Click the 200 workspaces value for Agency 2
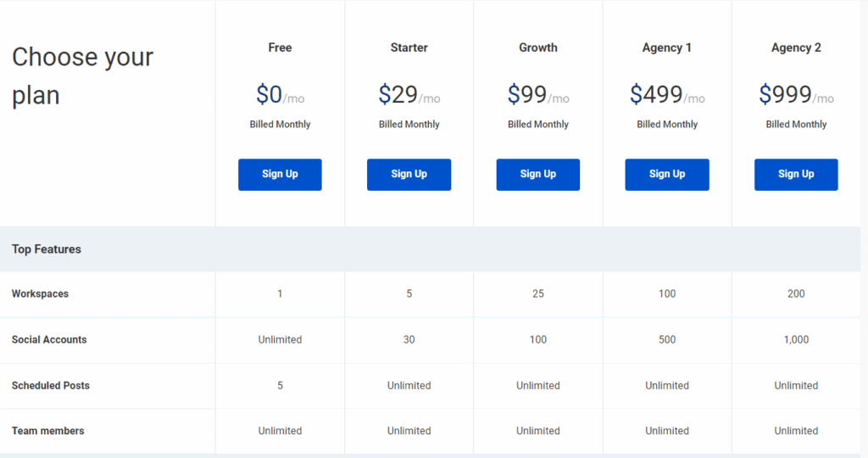Viewport: 868px width, 458px height. (796, 294)
